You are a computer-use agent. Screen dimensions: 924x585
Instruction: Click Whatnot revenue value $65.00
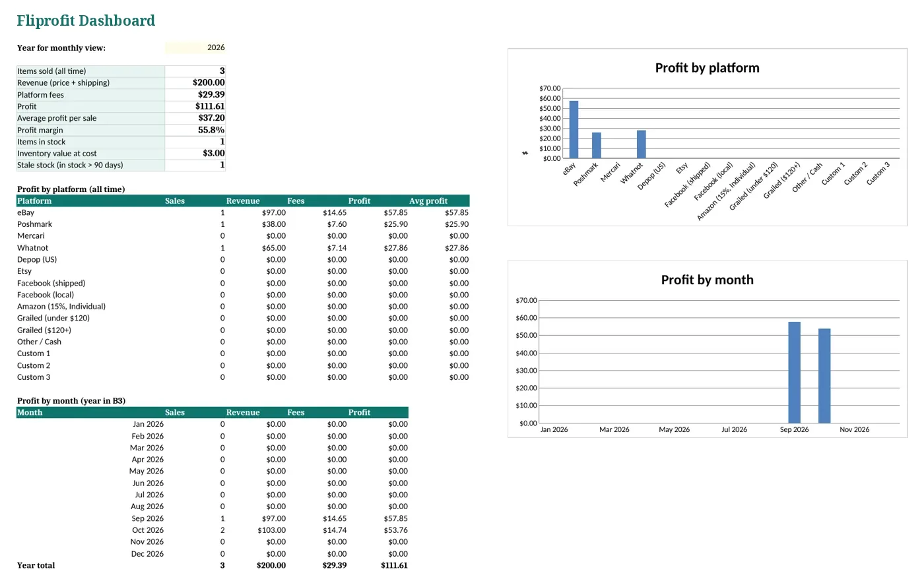(x=274, y=248)
